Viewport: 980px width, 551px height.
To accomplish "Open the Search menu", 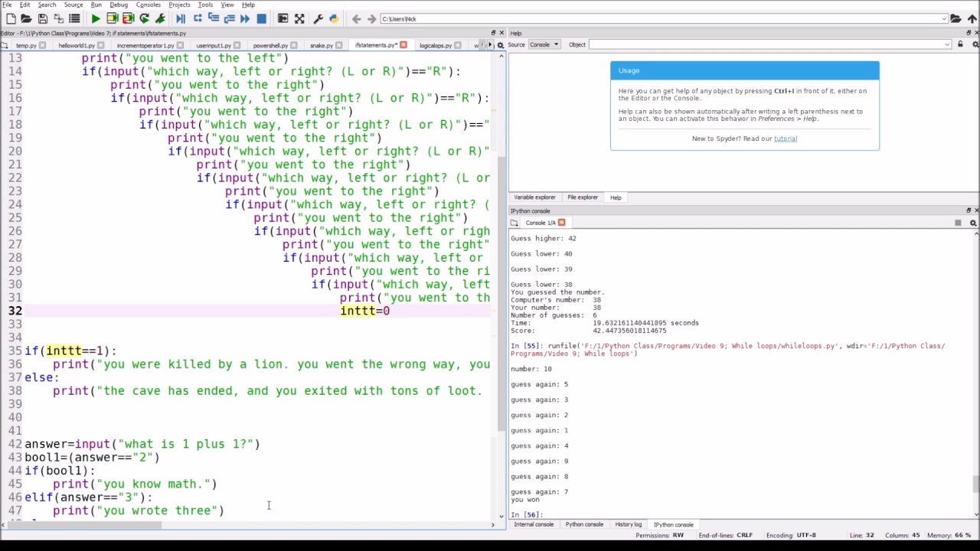I will pyautogui.click(x=47, y=5).
